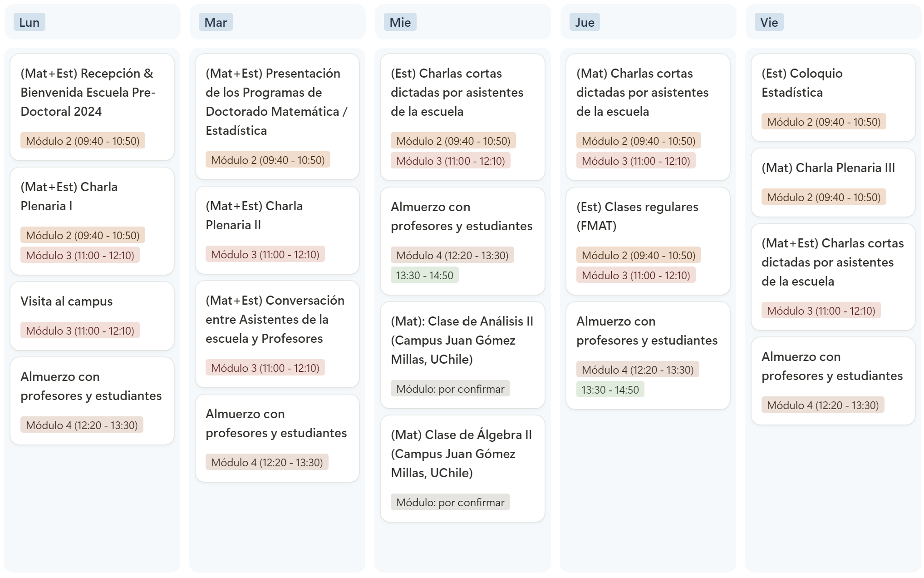Select the Lun column header tag
This screenshot has height=578, width=924.
point(29,22)
